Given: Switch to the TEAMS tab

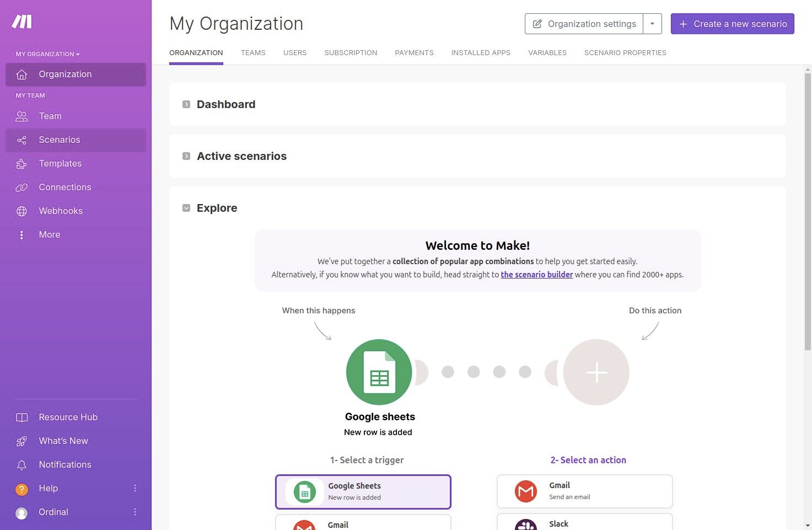Looking at the screenshot, I should tap(253, 52).
